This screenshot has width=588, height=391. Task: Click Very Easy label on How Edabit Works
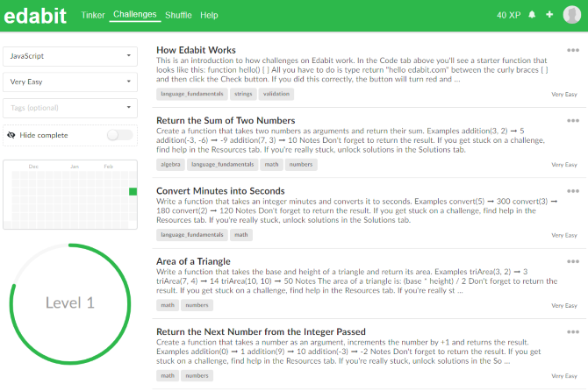(x=564, y=95)
